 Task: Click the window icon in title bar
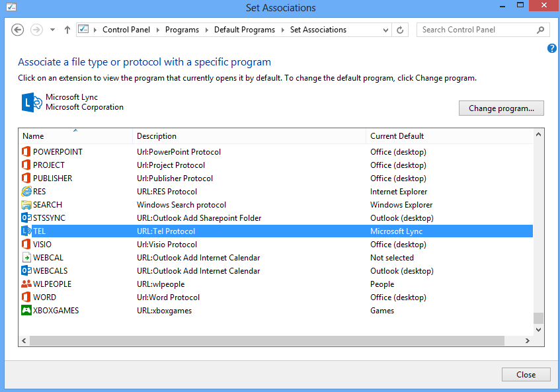coord(11,7)
